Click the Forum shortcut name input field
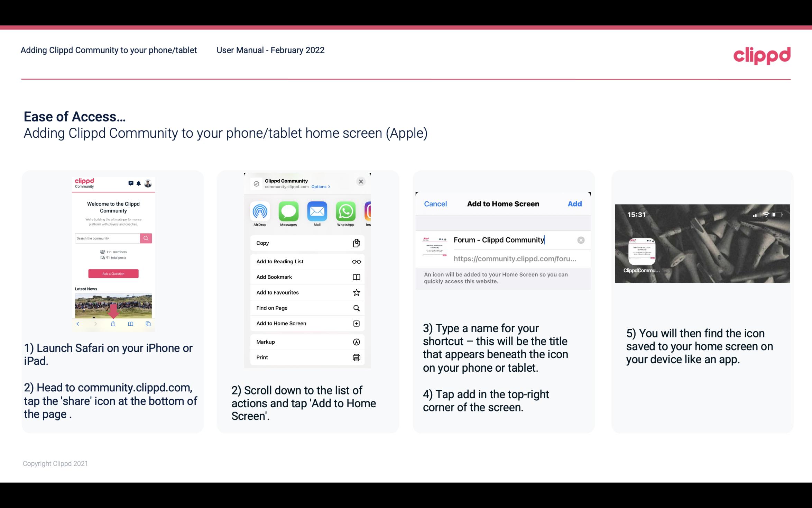812x508 pixels. (x=500, y=239)
